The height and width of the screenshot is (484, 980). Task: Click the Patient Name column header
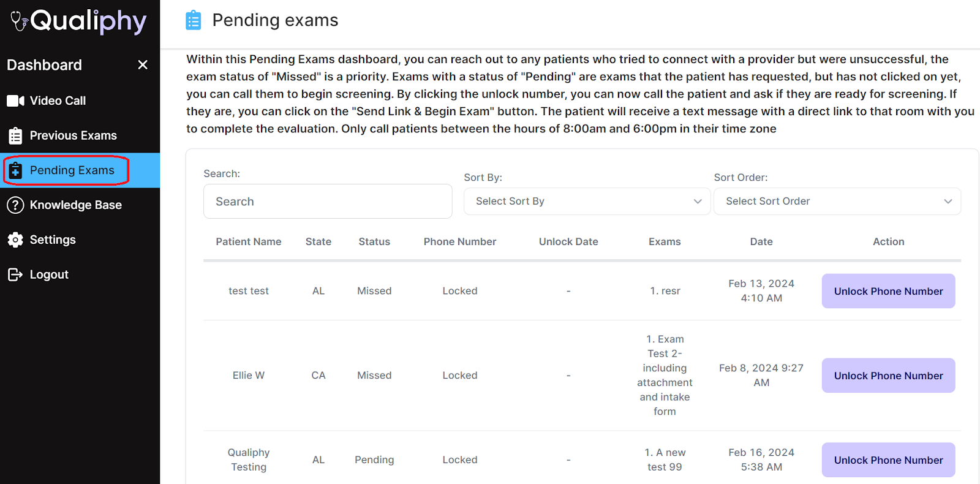tap(248, 242)
